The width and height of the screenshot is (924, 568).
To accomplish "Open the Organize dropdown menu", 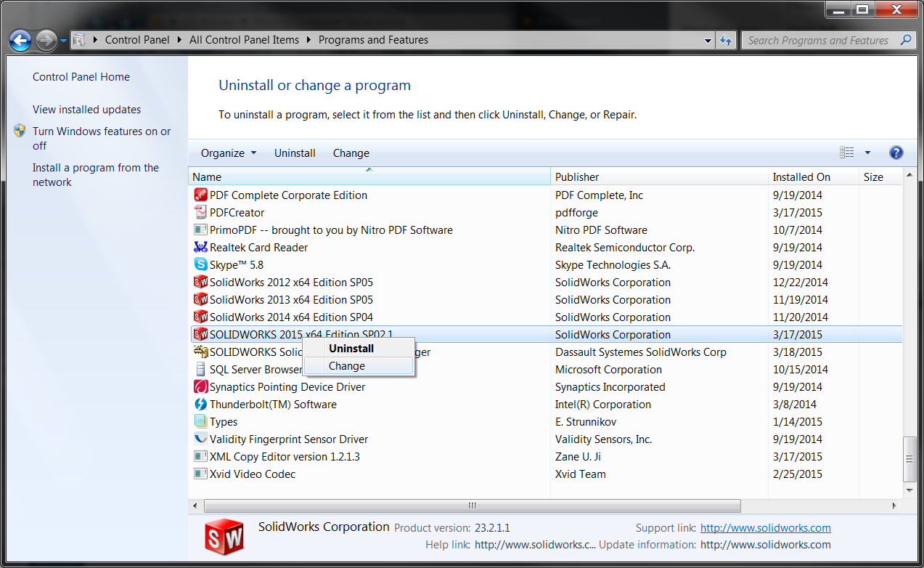I will pyautogui.click(x=229, y=153).
